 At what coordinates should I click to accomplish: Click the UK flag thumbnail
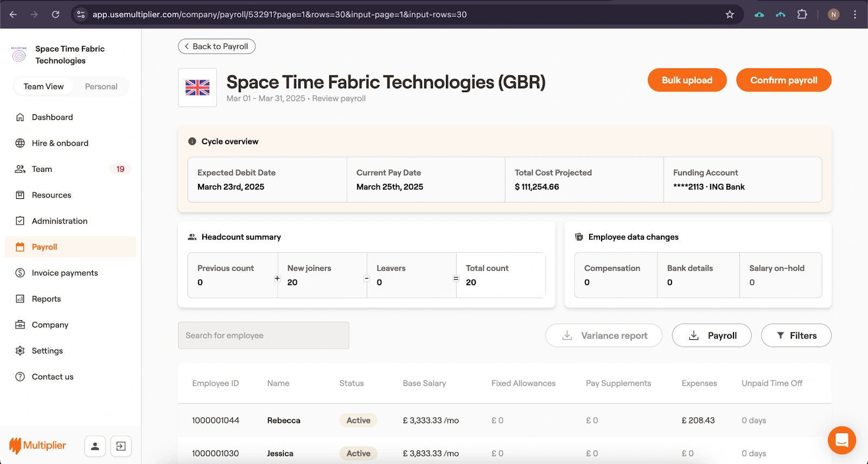pos(197,88)
